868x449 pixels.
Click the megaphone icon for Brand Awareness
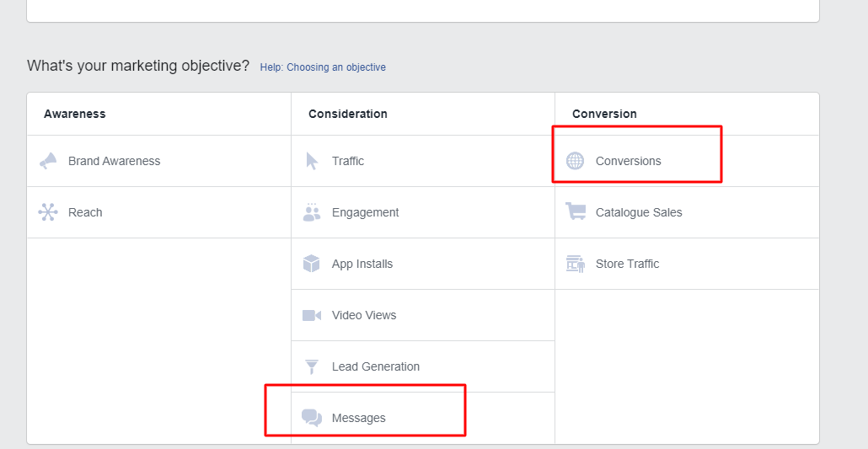tap(48, 161)
